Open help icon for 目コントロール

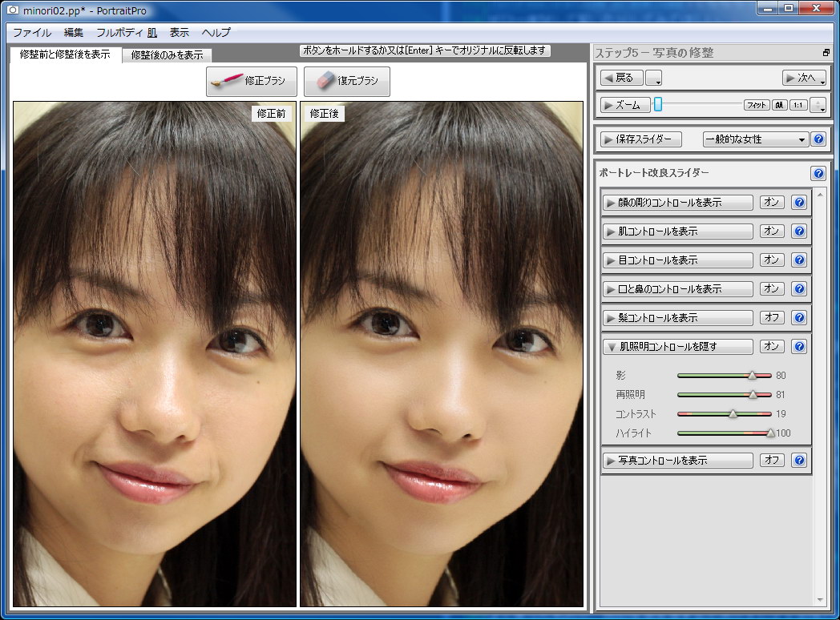click(x=799, y=260)
